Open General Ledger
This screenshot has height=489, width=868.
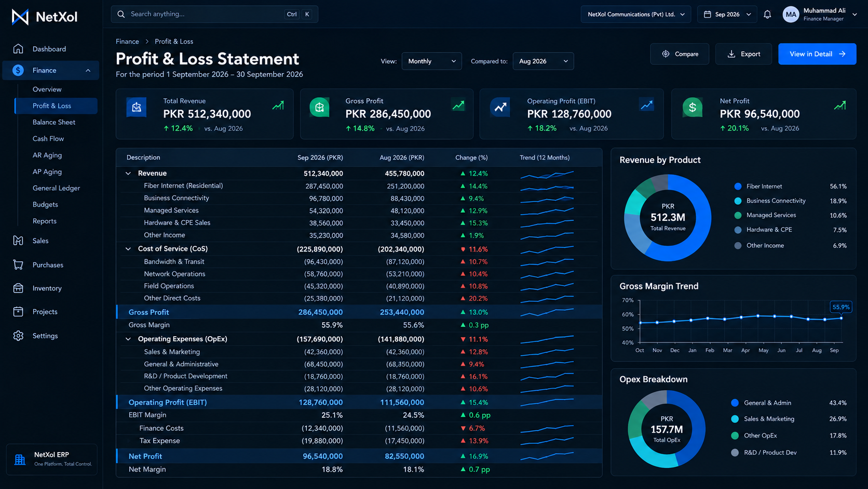56,188
